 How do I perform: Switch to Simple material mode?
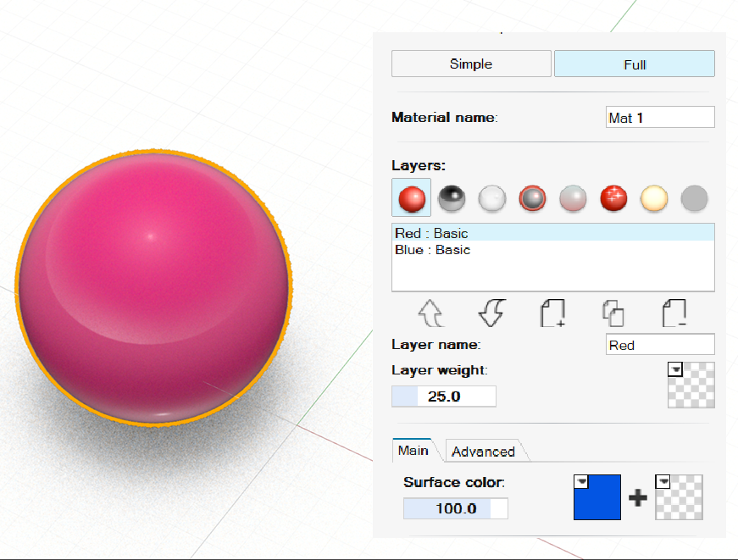471,64
